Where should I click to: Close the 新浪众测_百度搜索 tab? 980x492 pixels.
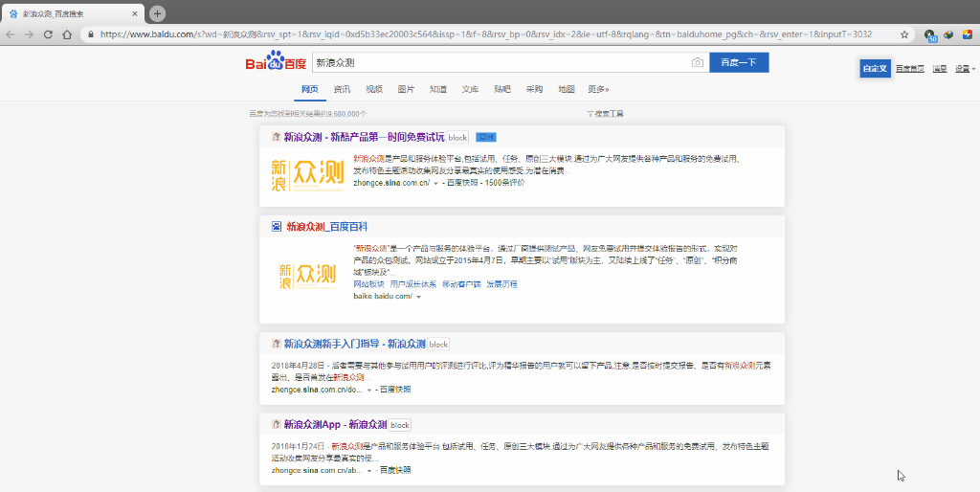[136, 13]
